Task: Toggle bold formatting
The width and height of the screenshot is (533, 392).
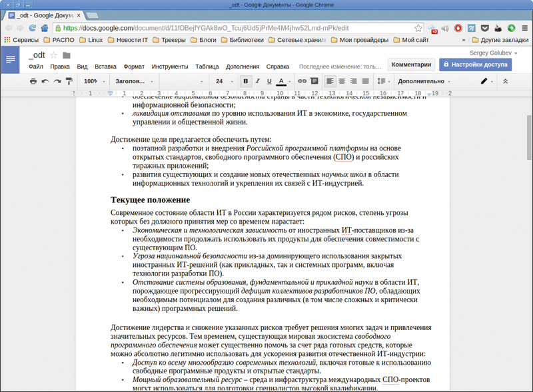Action: tap(245, 81)
